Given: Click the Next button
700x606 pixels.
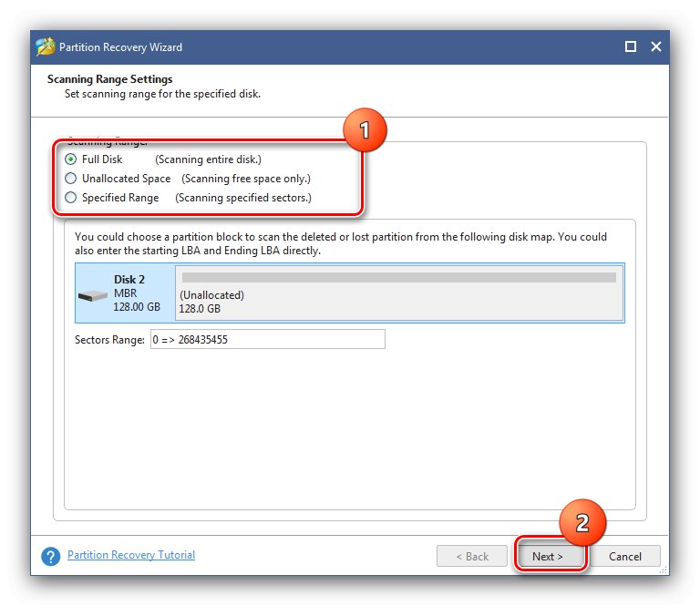Looking at the screenshot, I should (550, 556).
